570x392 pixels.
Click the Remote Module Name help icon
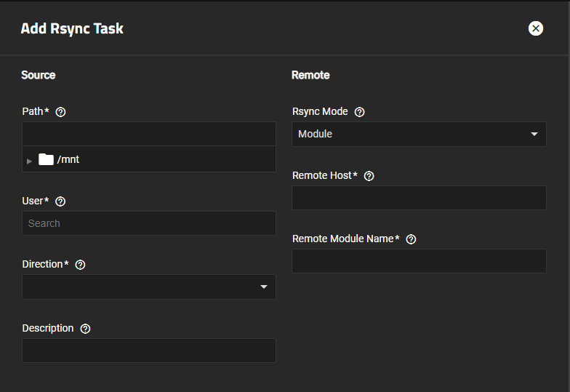411,239
